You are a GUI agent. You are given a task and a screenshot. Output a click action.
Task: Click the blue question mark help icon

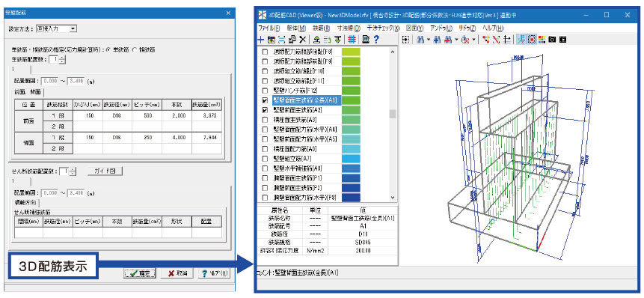[x=375, y=40]
